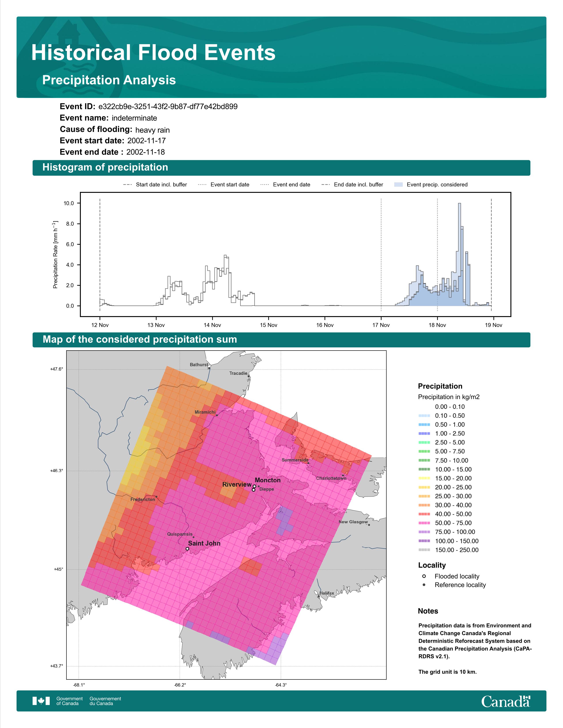Click the 150.00 - 250.00 grey legend swatch
This screenshot has width=563, height=728.
pos(424,550)
